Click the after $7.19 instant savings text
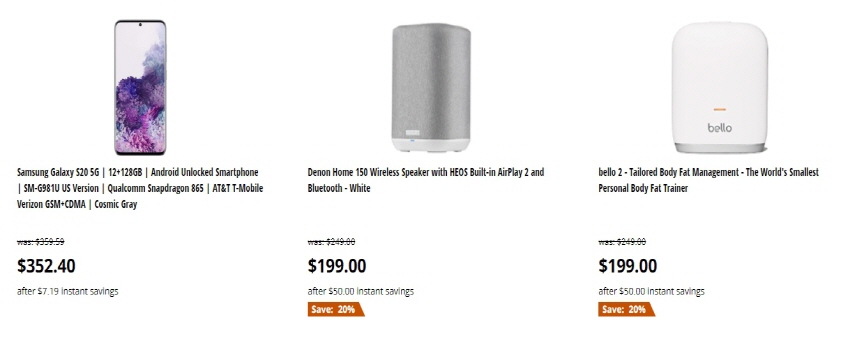Viewport: 850px width, 364px height. pyautogui.click(x=67, y=291)
